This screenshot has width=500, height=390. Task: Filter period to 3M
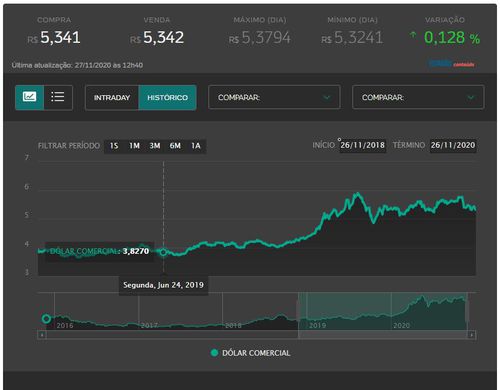[155, 146]
